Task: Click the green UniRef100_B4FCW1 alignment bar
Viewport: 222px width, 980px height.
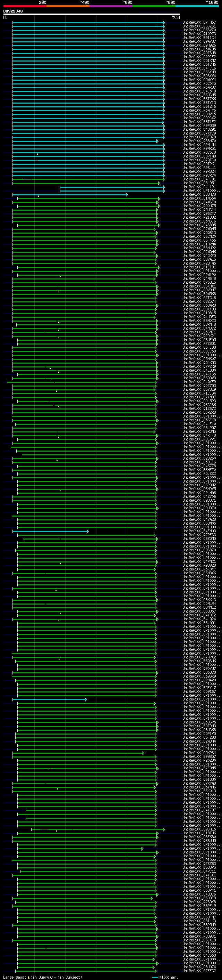Action: click(x=88, y=180)
